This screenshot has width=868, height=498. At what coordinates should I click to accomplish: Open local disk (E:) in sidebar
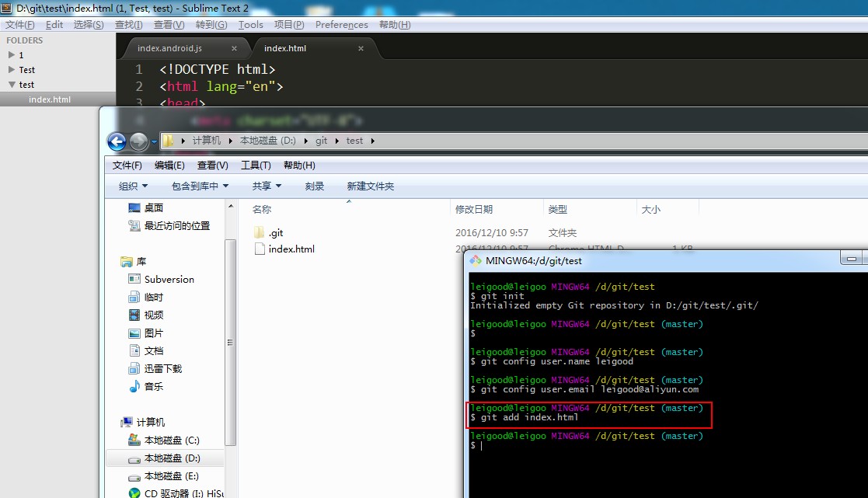click(x=163, y=476)
